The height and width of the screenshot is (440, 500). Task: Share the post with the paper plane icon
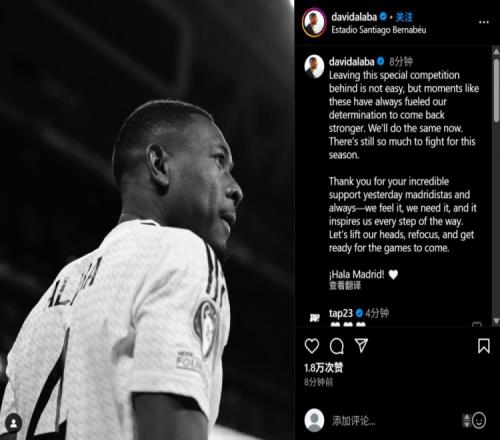(x=361, y=346)
